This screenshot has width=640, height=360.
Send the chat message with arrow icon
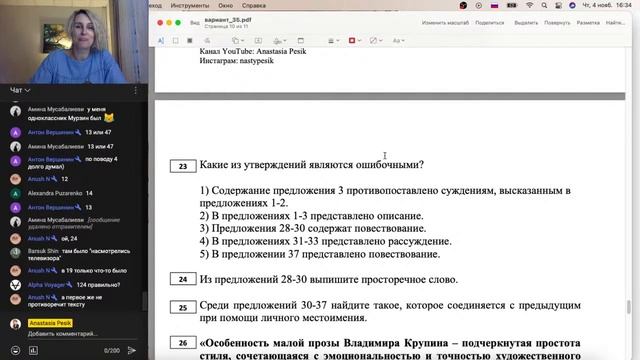[x=131, y=350]
